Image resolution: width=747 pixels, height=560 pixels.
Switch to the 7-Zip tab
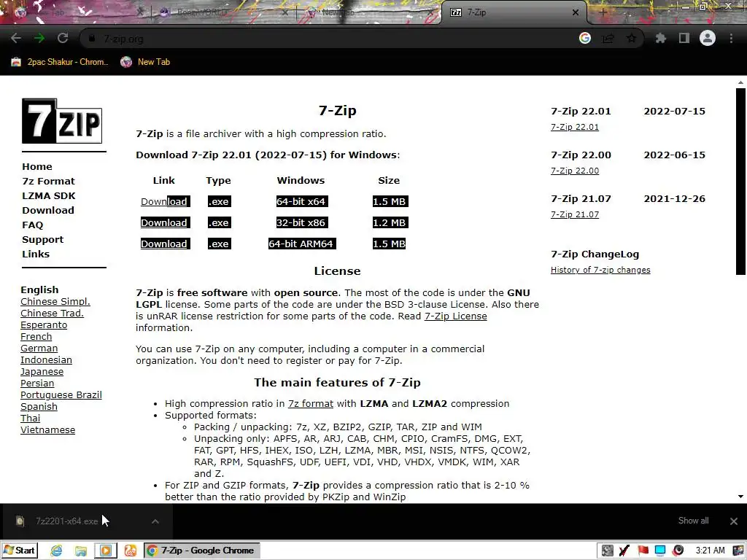pyautogui.click(x=514, y=12)
